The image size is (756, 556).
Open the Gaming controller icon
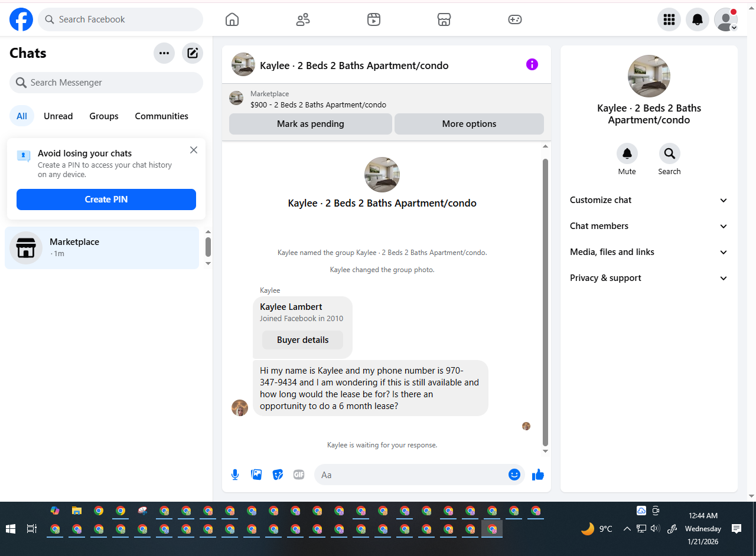point(515,19)
